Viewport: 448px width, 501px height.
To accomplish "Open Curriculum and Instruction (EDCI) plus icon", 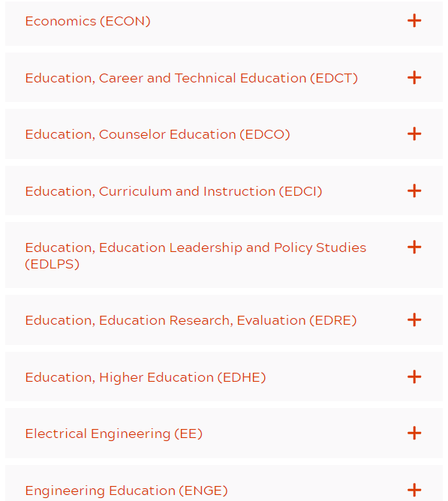I will tap(414, 190).
